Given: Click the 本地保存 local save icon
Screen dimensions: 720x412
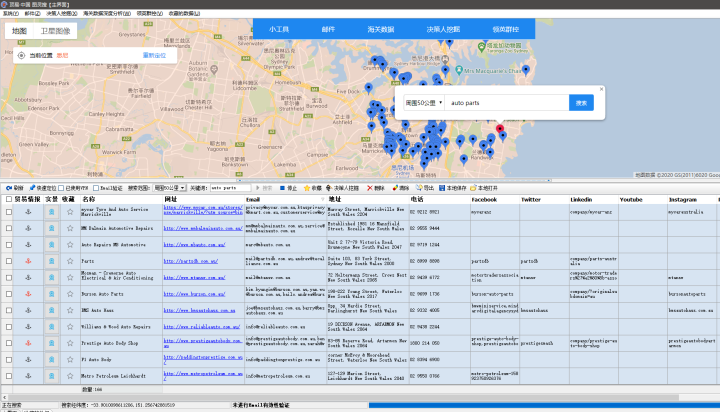Looking at the screenshot, I should tap(442, 188).
